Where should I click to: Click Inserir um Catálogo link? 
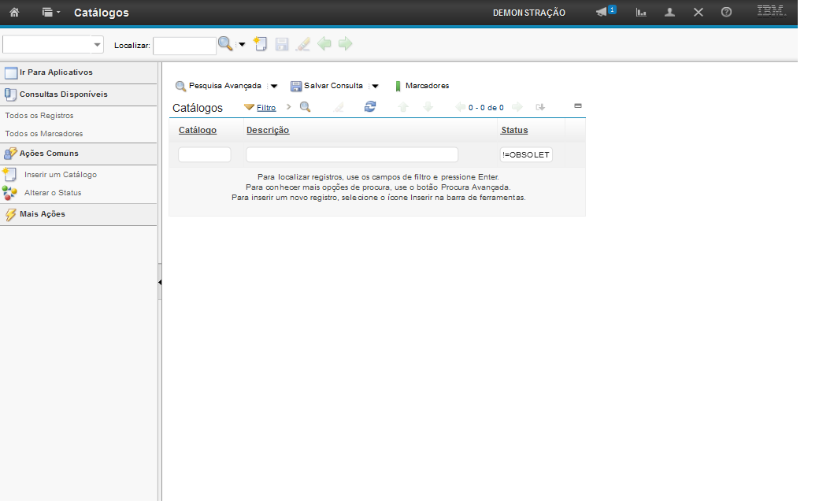pos(60,174)
